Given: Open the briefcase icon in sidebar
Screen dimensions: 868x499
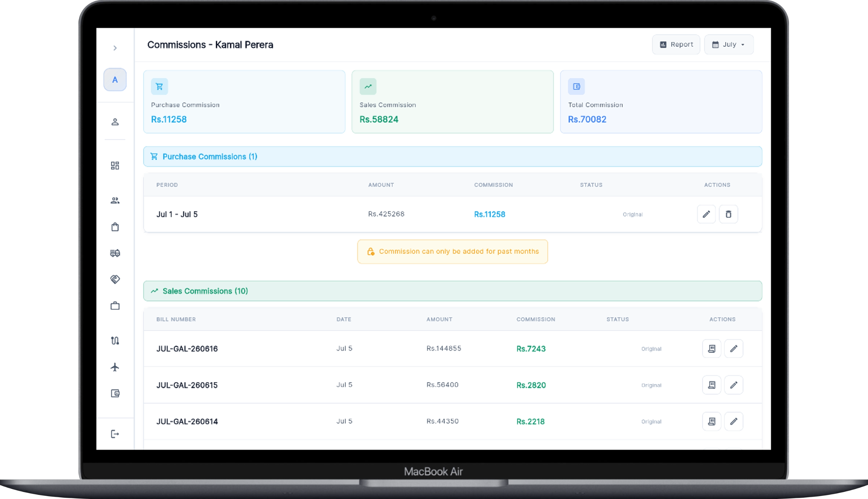Looking at the screenshot, I should [x=115, y=306].
